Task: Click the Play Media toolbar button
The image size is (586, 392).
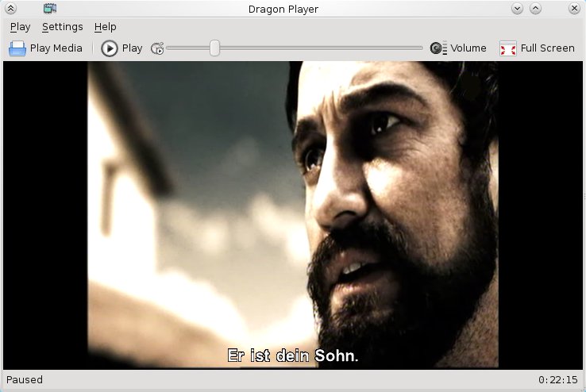Action: [x=45, y=48]
